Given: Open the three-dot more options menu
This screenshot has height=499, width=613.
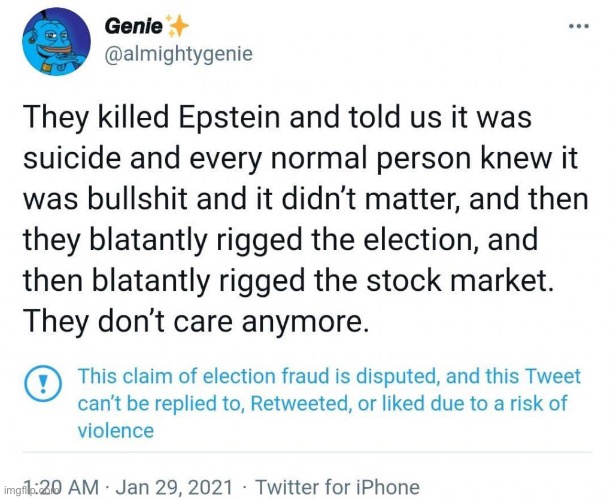Looking at the screenshot, I should (x=578, y=26).
